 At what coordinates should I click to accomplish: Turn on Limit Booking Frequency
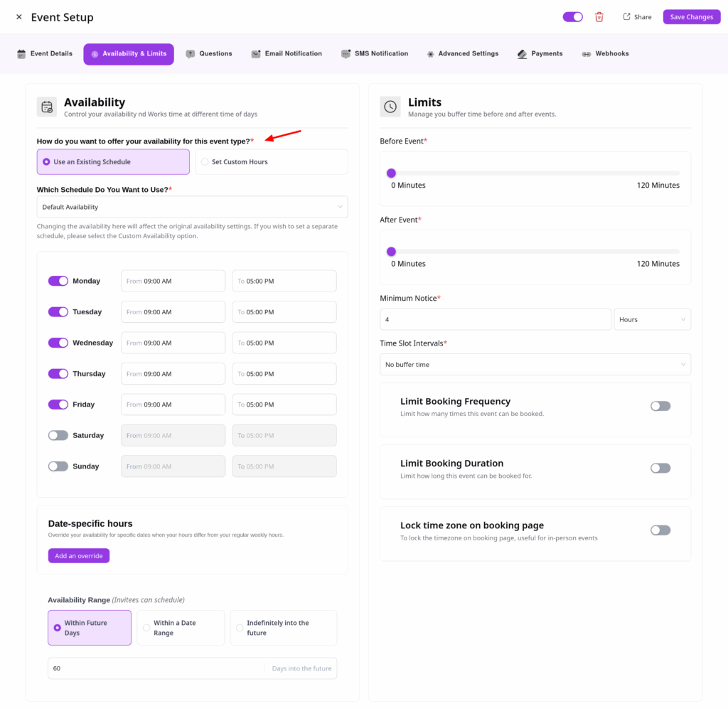[660, 406]
